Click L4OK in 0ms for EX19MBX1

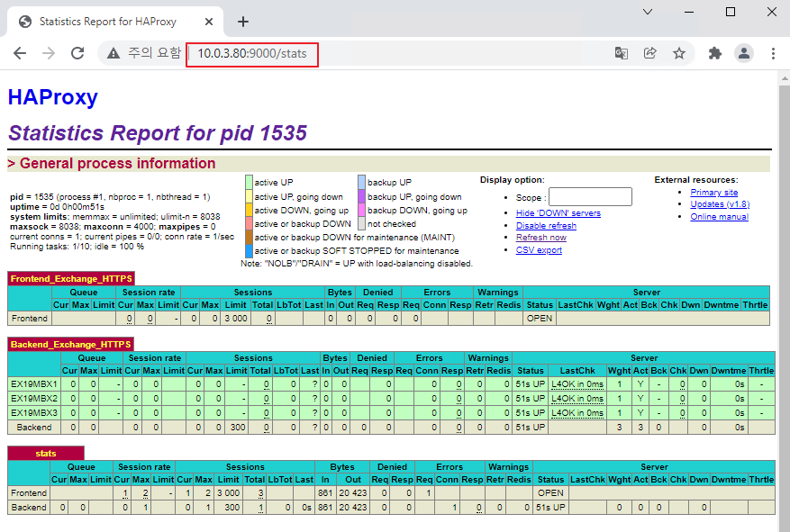[x=577, y=384]
